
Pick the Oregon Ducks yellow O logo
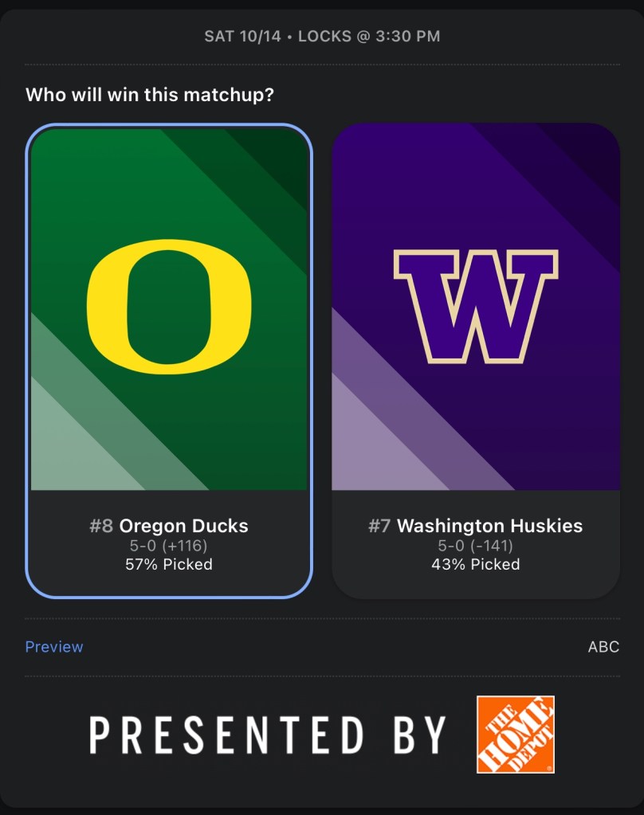coord(169,307)
